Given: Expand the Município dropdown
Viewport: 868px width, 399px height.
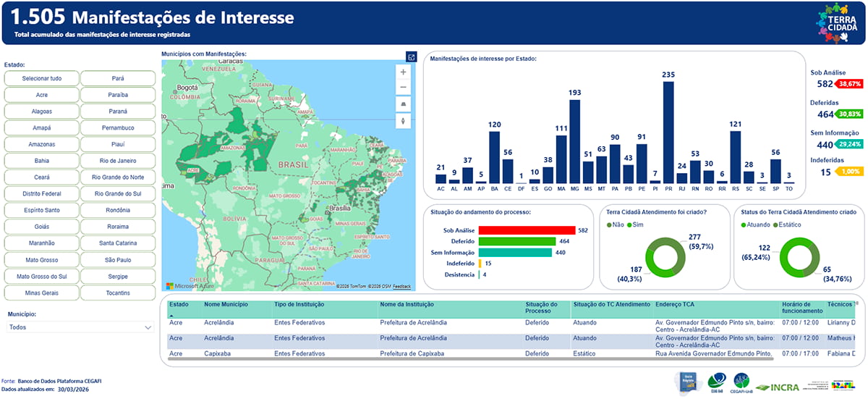Looking at the screenshot, I should [x=79, y=327].
